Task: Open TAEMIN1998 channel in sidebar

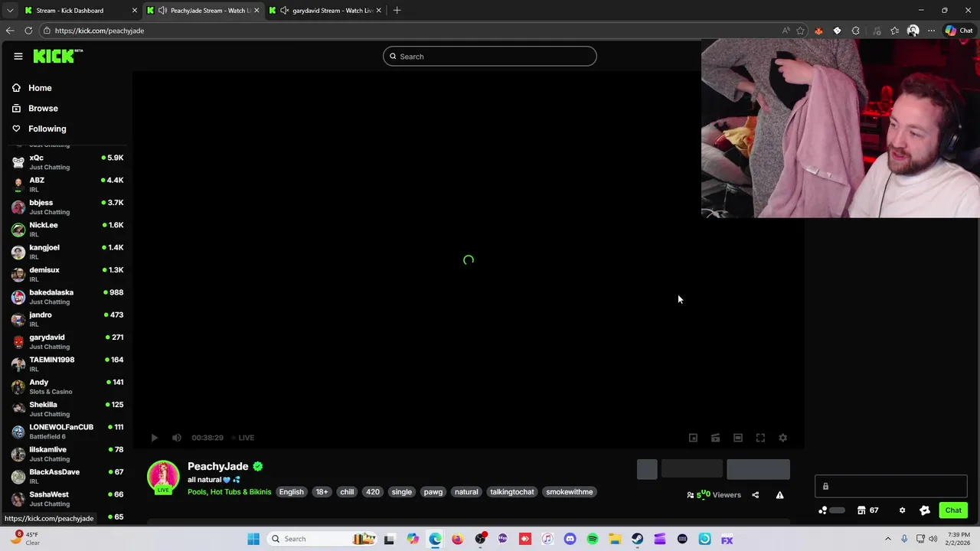Action: tap(67, 364)
